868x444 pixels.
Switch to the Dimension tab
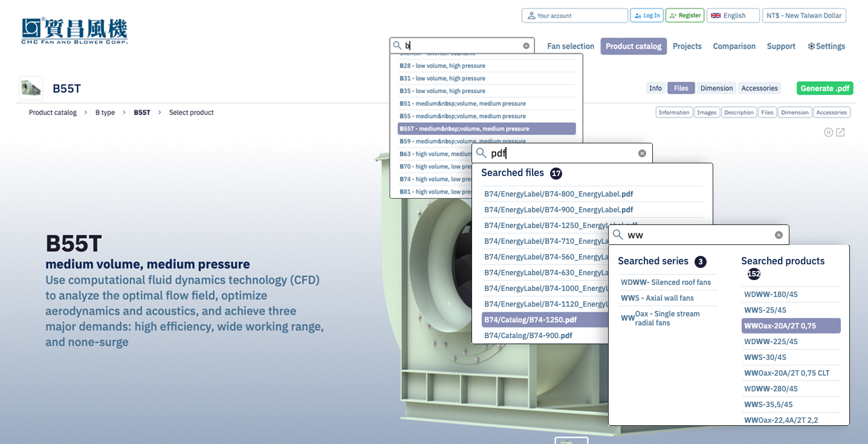(x=716, y=88)
